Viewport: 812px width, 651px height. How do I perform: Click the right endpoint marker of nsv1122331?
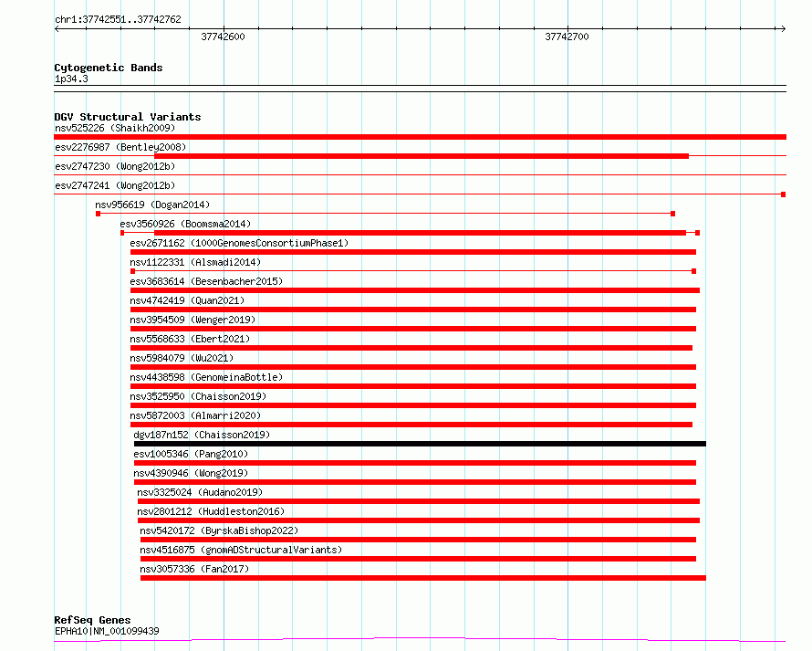click(x=694, y=271)
